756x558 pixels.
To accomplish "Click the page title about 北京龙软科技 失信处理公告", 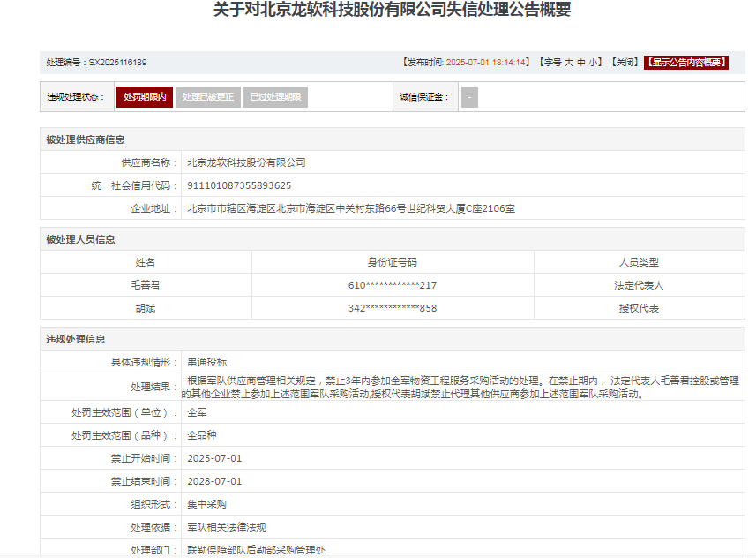I will click(x=392, y=9).
